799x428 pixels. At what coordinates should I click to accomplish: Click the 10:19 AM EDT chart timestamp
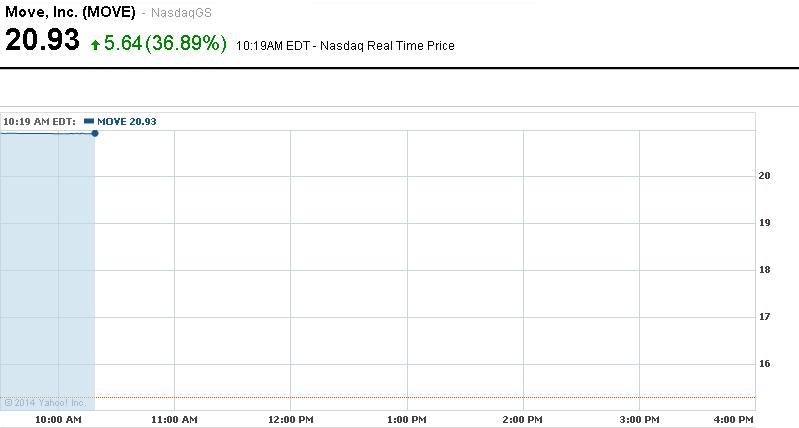click(39, 121)
